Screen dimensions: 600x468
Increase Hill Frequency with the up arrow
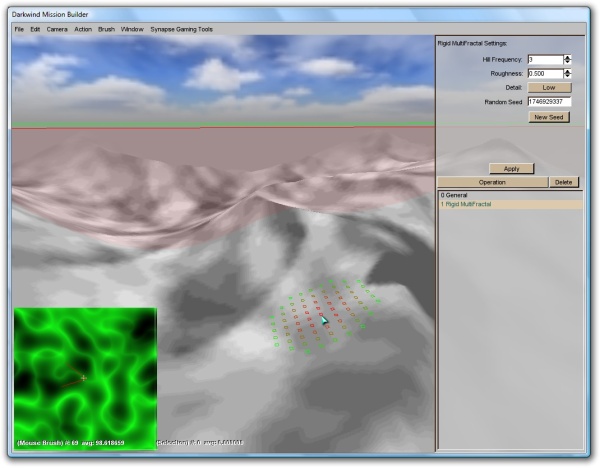pyautogui.click(x=568, y=57)
